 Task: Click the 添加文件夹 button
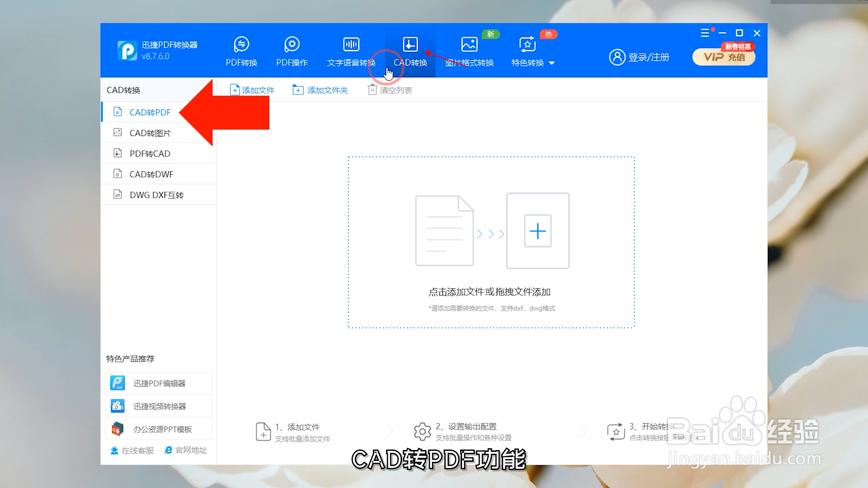[320, 90]
